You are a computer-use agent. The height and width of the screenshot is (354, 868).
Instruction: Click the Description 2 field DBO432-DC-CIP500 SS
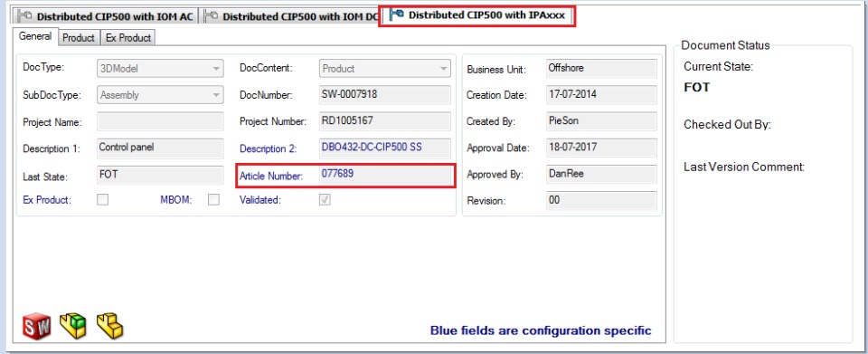pyautogui.click(x=385, y=148)
